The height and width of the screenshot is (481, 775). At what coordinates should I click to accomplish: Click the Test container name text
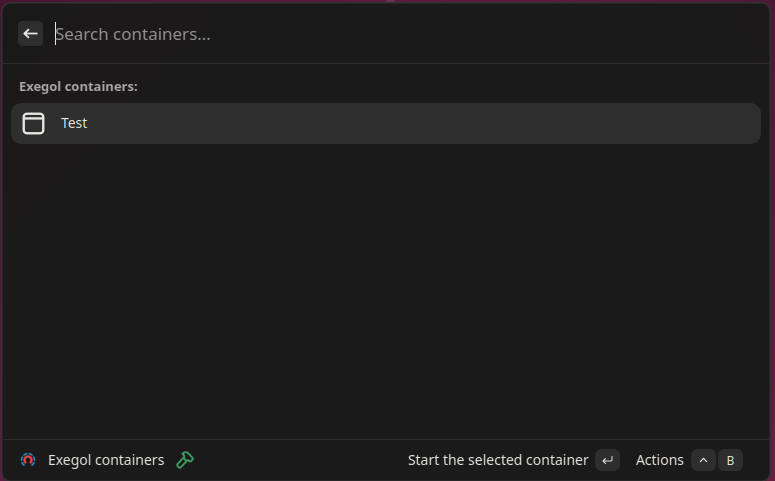pos(74,123)
